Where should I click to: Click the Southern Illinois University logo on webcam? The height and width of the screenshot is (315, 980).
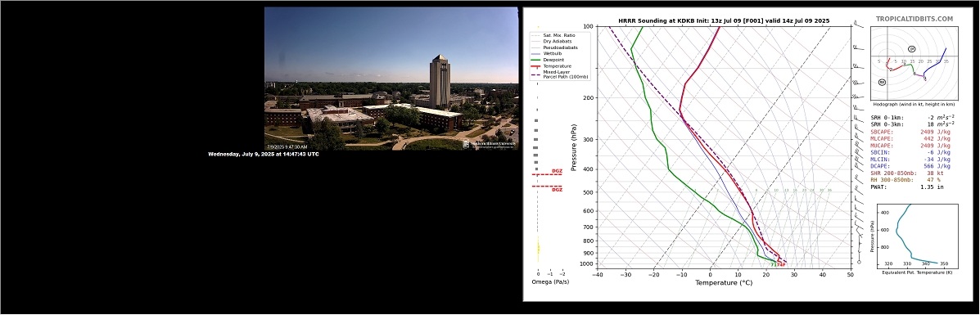point(490,144)
